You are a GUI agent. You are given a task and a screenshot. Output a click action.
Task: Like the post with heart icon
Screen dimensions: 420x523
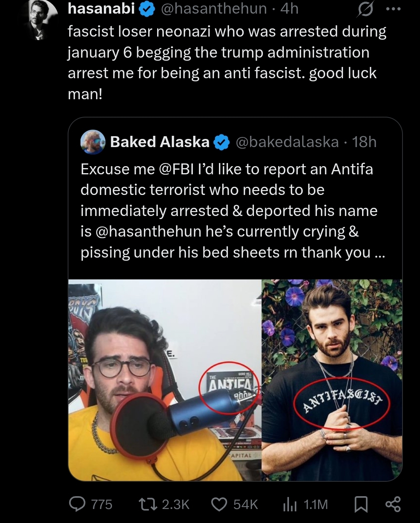(x=219, y=504)
